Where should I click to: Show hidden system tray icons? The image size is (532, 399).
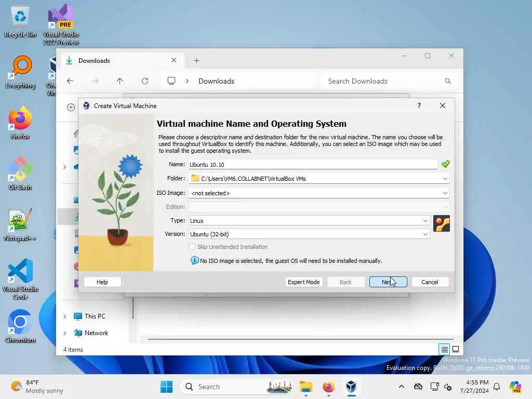(402, 387)
